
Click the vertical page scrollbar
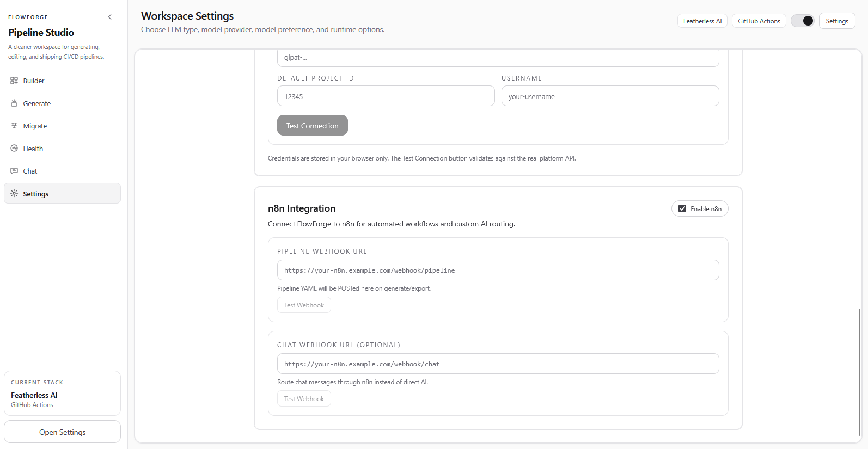[859, 370]
